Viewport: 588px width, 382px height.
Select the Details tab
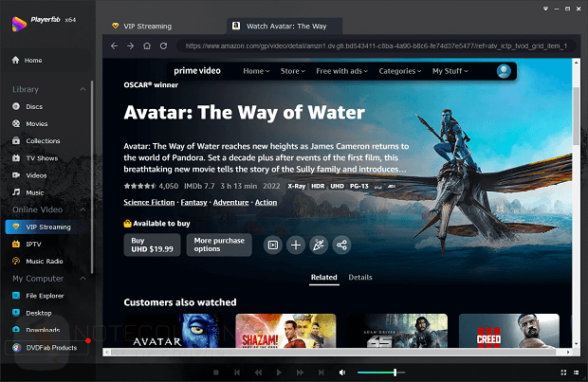click(x=360, y=278)
